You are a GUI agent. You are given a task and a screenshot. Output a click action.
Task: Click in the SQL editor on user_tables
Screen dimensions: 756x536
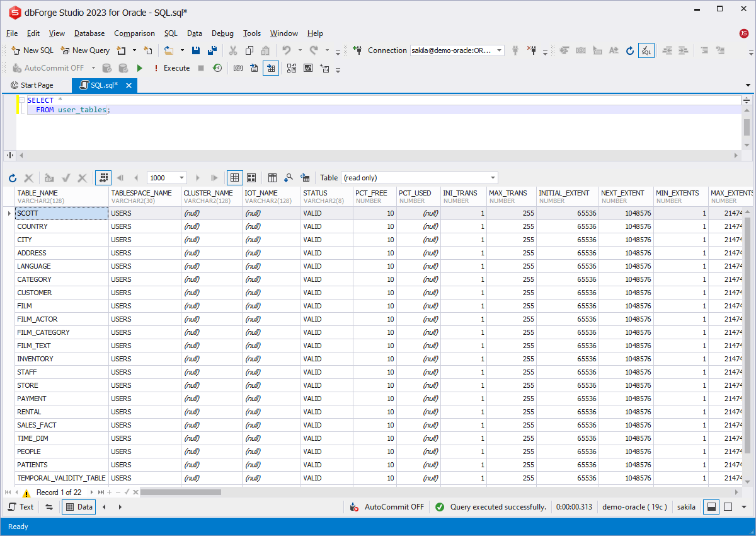point(82,110)
